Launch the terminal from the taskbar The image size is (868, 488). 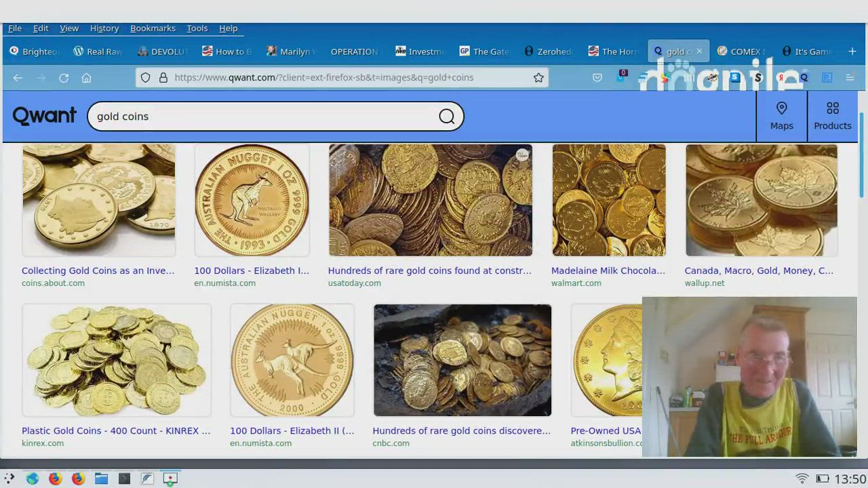pos(124,479)
